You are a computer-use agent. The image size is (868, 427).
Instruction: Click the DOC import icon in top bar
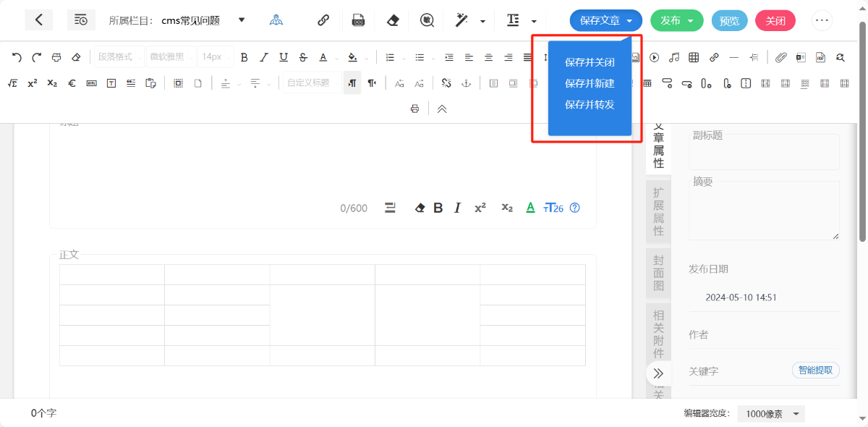(x=358, y=20)
